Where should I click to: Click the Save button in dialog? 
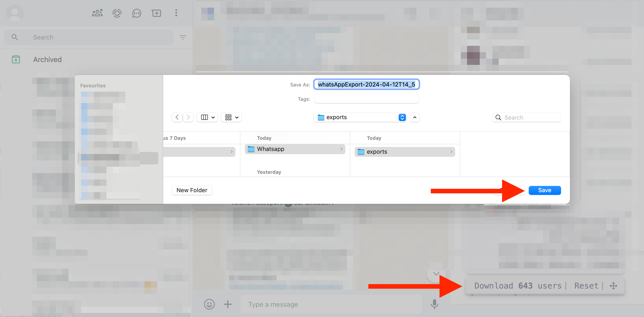click(544, 190)
